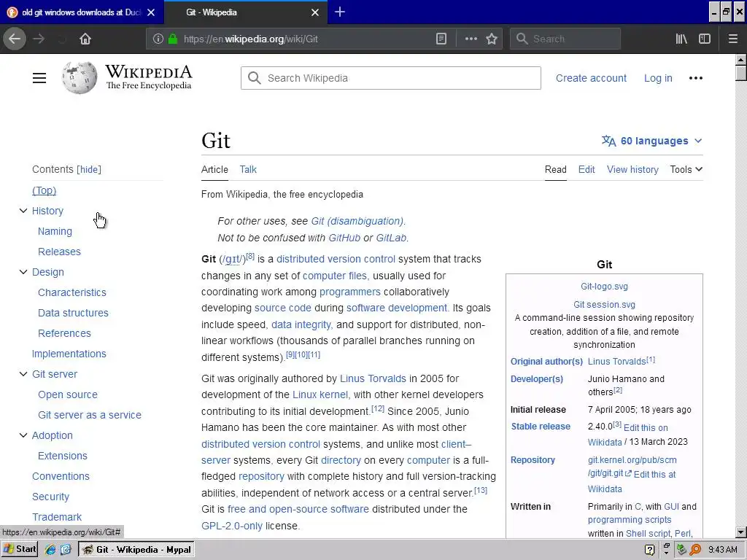Open the browser hamburger menu
Screen dimensions: 747x560
(732, 39)
